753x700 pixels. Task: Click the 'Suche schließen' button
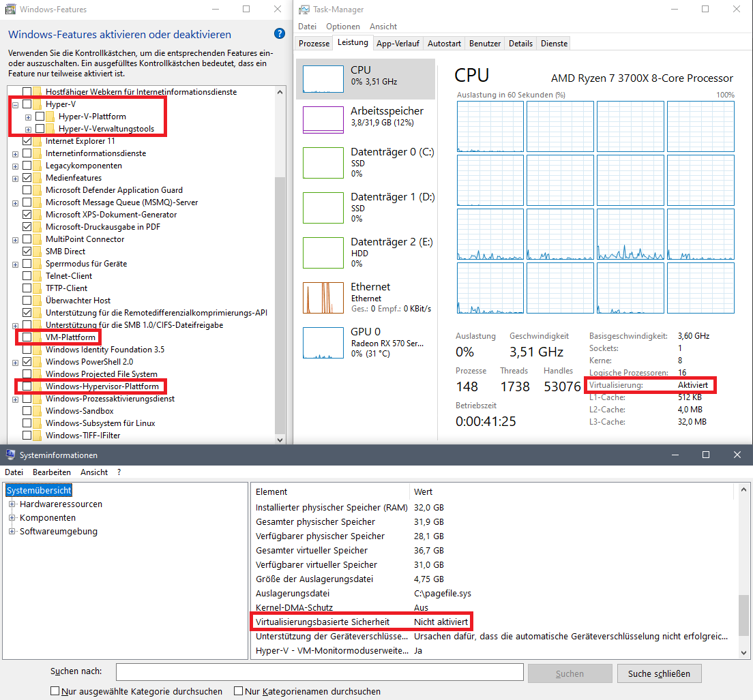[x=659, y=673]
